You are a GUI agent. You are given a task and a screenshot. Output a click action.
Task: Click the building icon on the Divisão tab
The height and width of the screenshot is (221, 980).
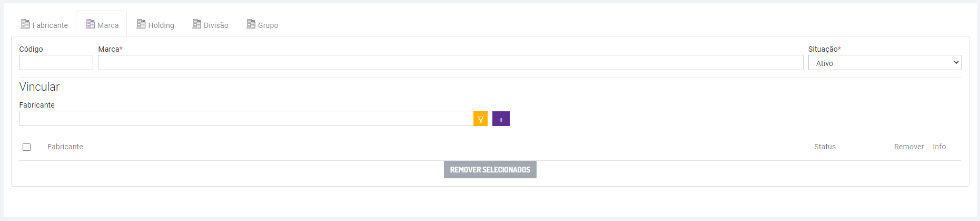(197, 24)
